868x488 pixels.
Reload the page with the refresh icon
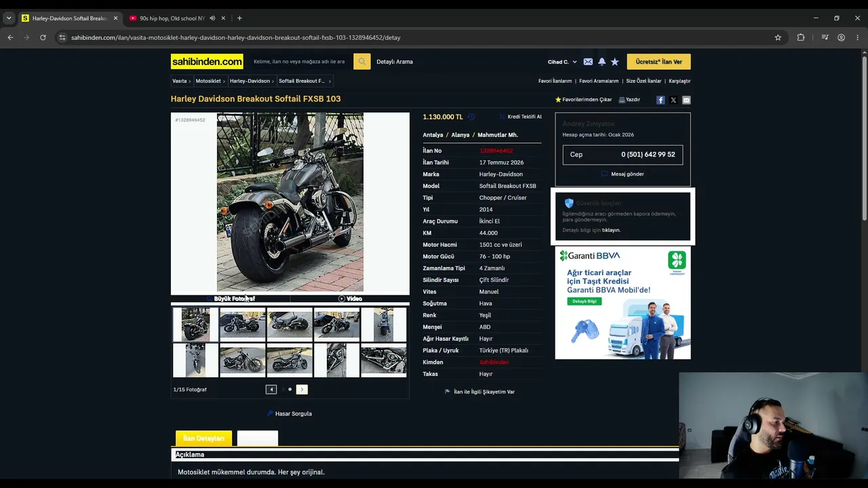pos(43,37)
